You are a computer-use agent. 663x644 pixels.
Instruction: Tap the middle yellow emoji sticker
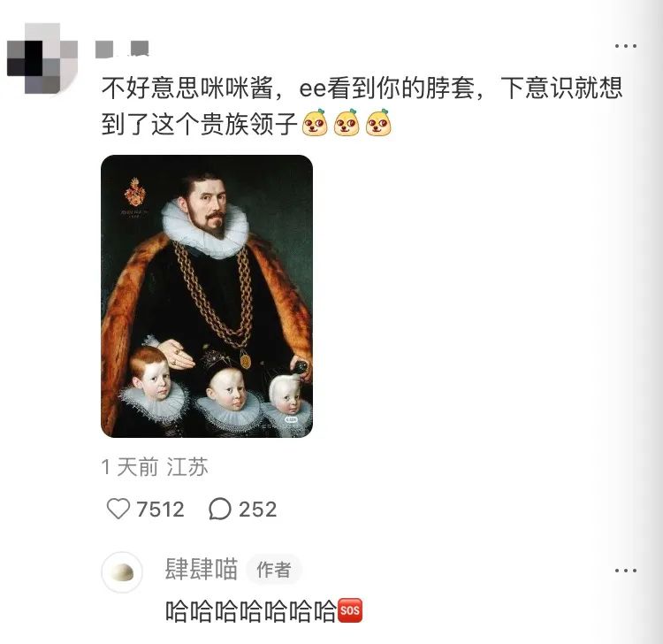(347, 123)
